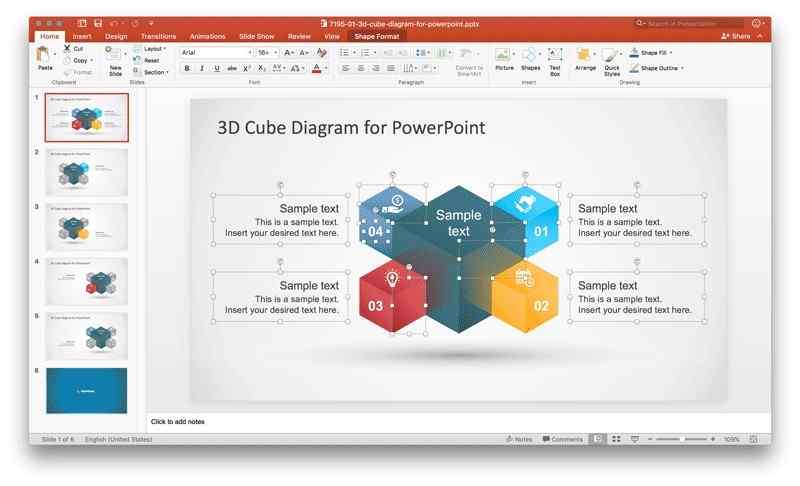800x486 pixels.
Task: Open line spacing options
Action: click(422, 53)
